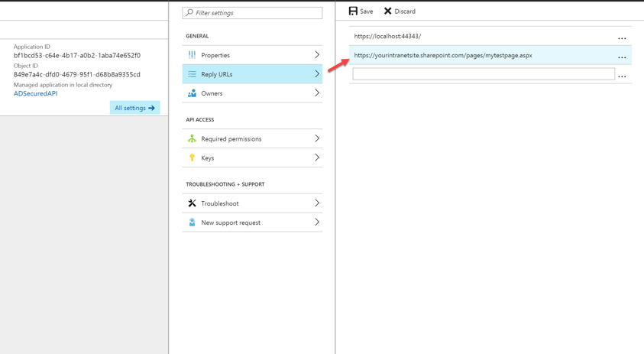Click the Save floppy disk icon

353,11
